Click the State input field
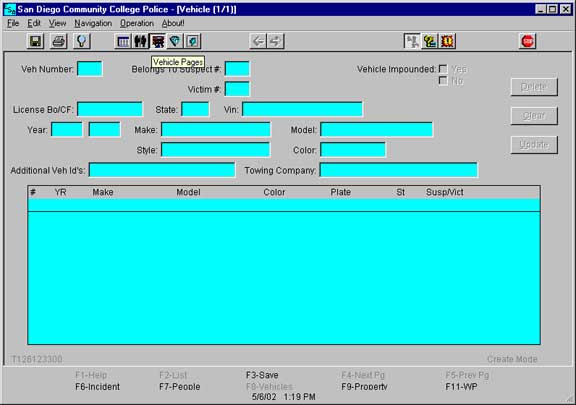The image size is (576, 405). 195,109
